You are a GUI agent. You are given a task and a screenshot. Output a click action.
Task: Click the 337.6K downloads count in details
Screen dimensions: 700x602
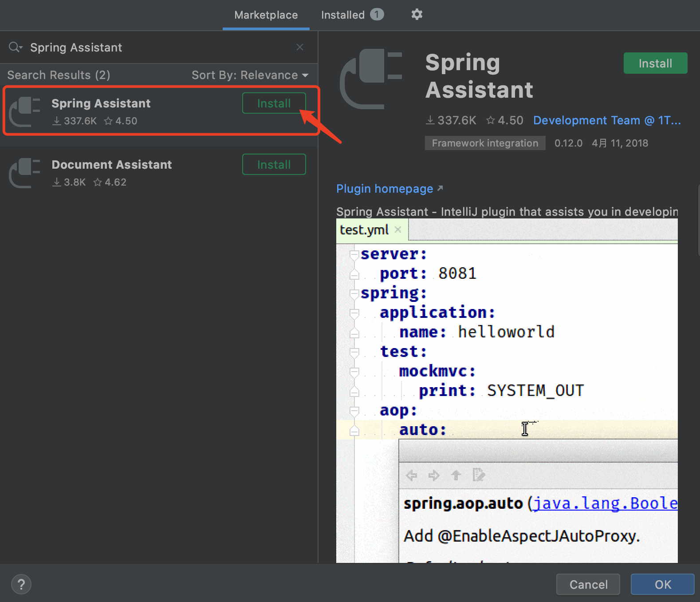tap(451, 120)
